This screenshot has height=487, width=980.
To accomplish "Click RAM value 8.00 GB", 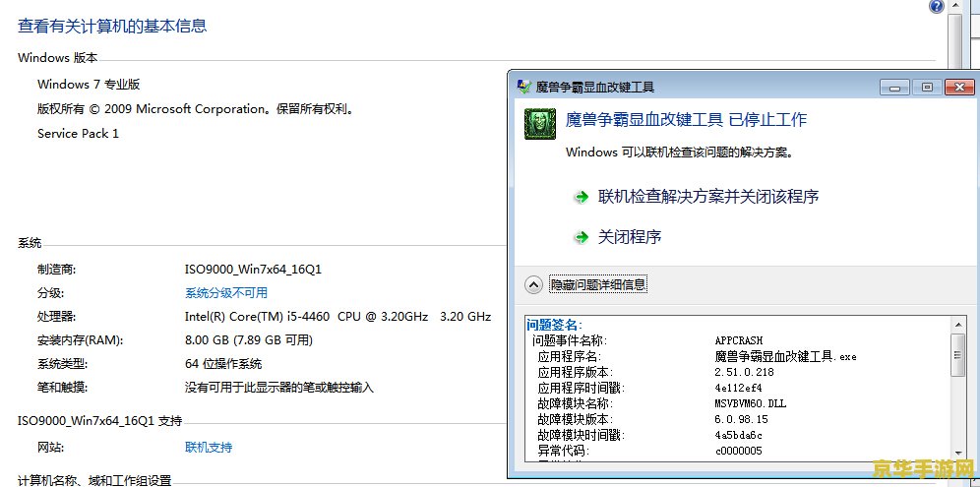I will 249,340.
